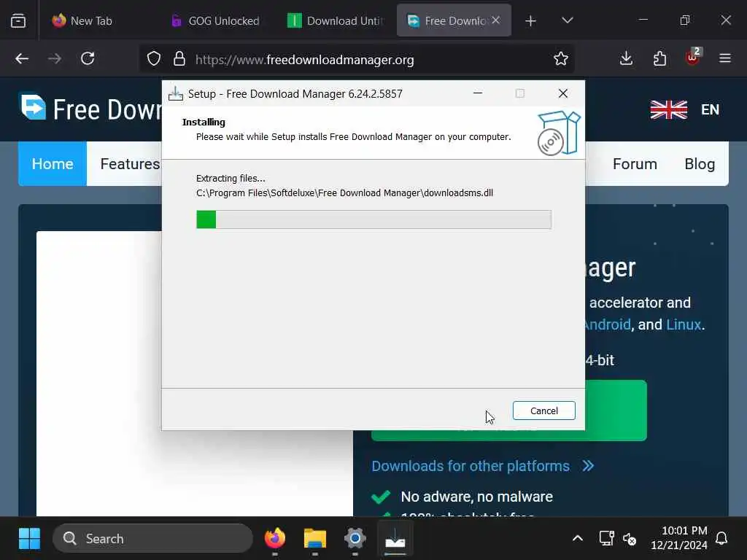This screenshot has height=560, width=747.
Task: Reload the current page
Action: pyautogui.click(x=88, y=58)
